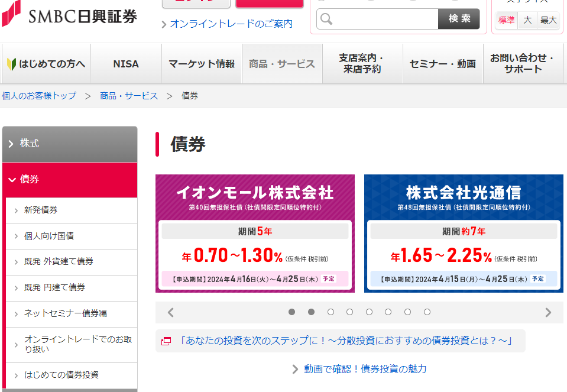The width and height of the screenshot is (567, 392).
Task: Open はじめての方へ menu
Action: 46,64
